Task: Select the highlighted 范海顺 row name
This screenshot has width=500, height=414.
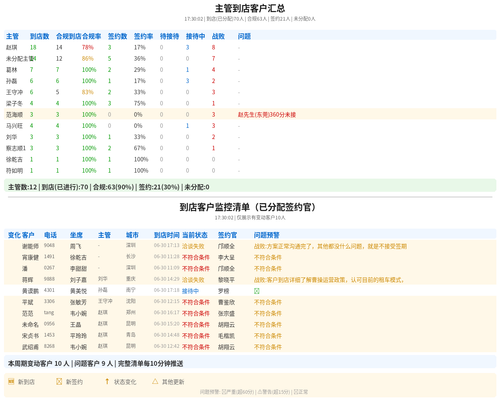Action: point(14,115)
